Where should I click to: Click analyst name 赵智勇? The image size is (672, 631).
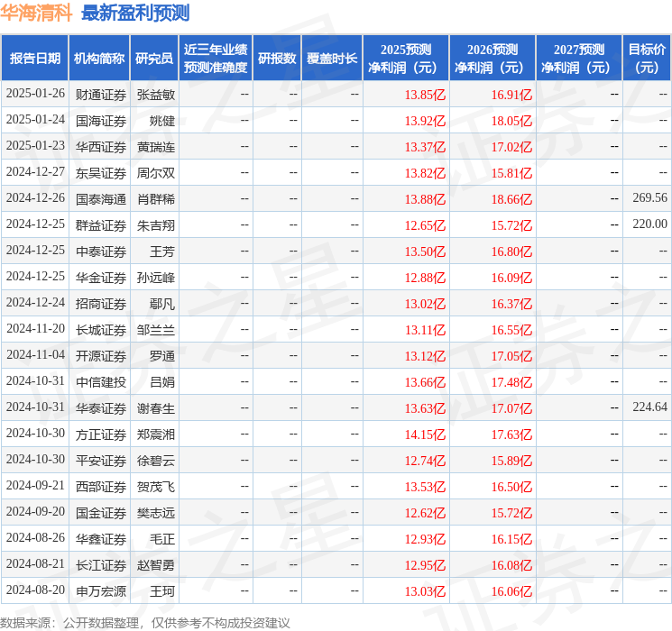pos(156,565)
